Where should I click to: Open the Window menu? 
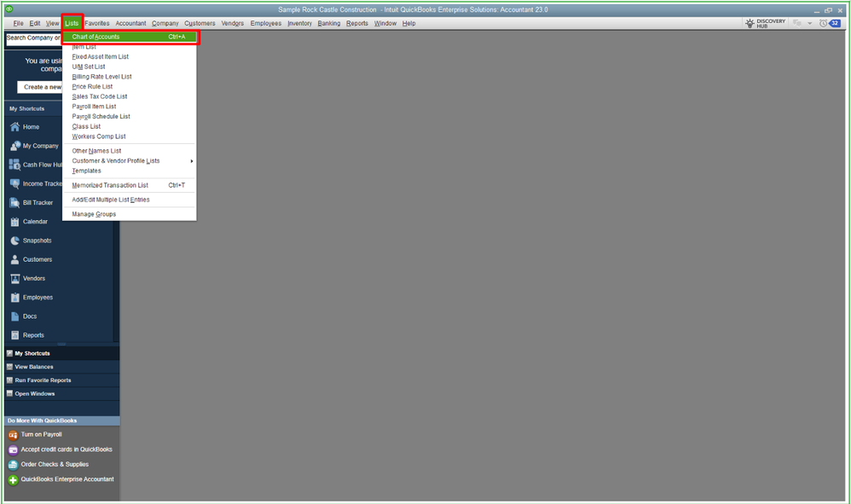coord(385,23)
